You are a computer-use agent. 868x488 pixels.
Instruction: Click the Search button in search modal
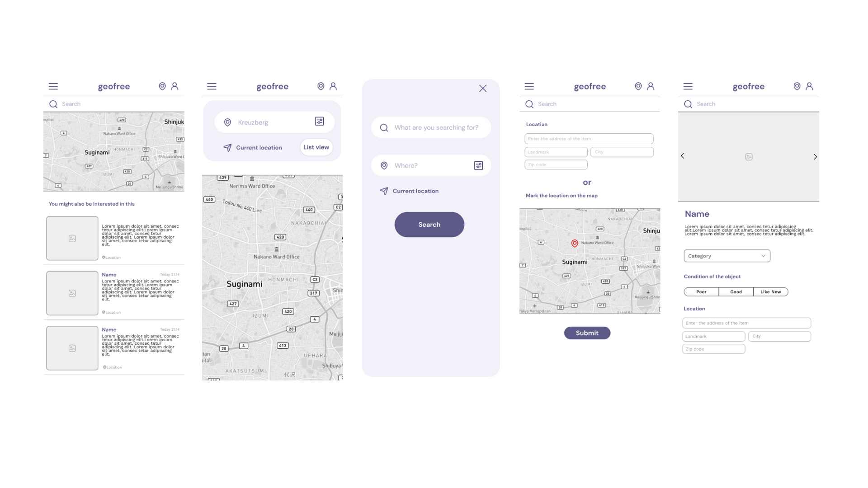[x=429, y=224]
